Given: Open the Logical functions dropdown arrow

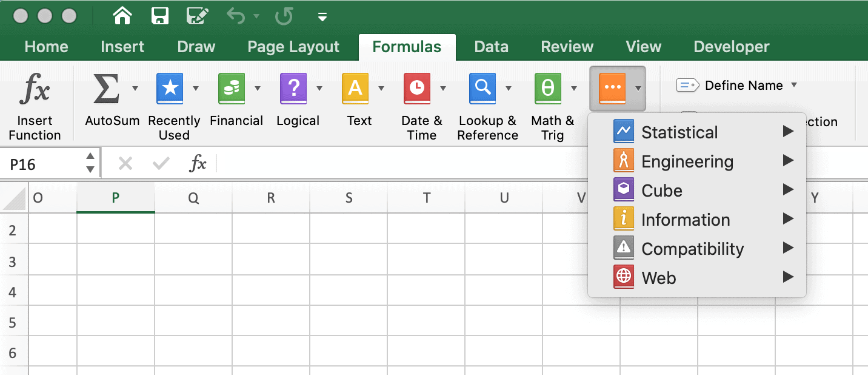Looking at the screenshot, I should pyautogui.click(x=319, y=89).
